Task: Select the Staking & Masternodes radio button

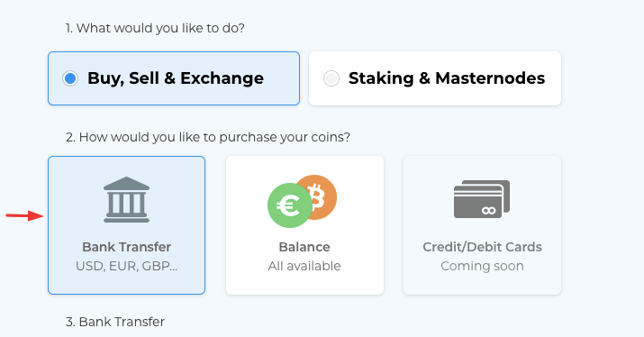Action: (x=331, y=78)
